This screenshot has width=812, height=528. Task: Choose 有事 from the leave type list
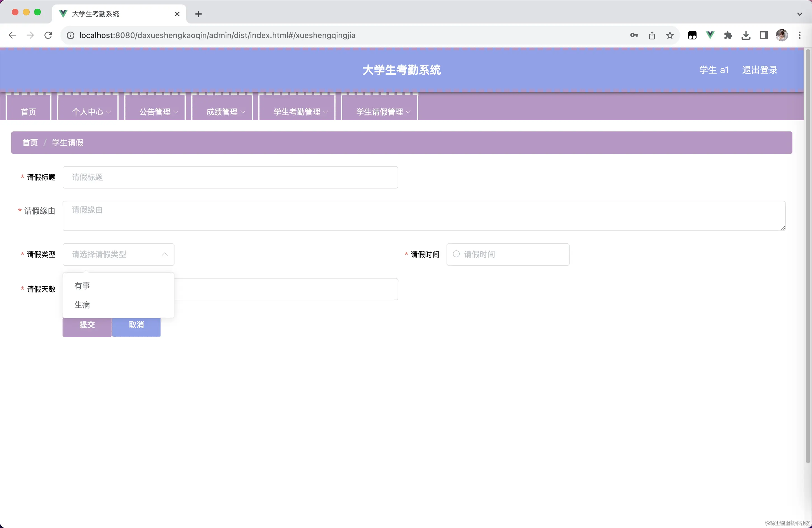[x=82, y=286]
